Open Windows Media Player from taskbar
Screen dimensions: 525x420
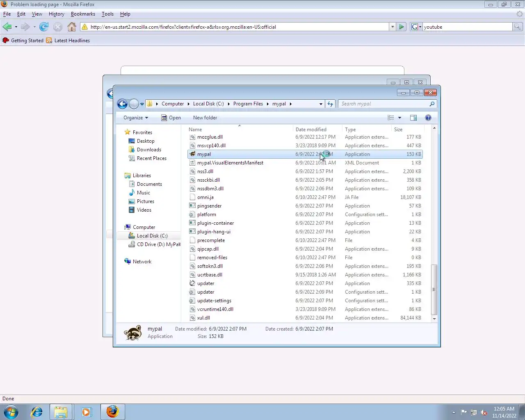click(x=86, y=412)
